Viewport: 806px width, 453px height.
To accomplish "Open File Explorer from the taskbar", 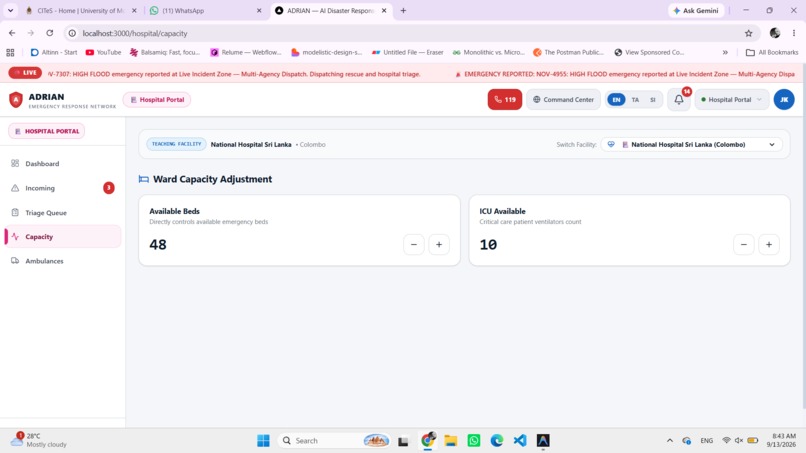I will pyautogui.click(x=451, y=441).
